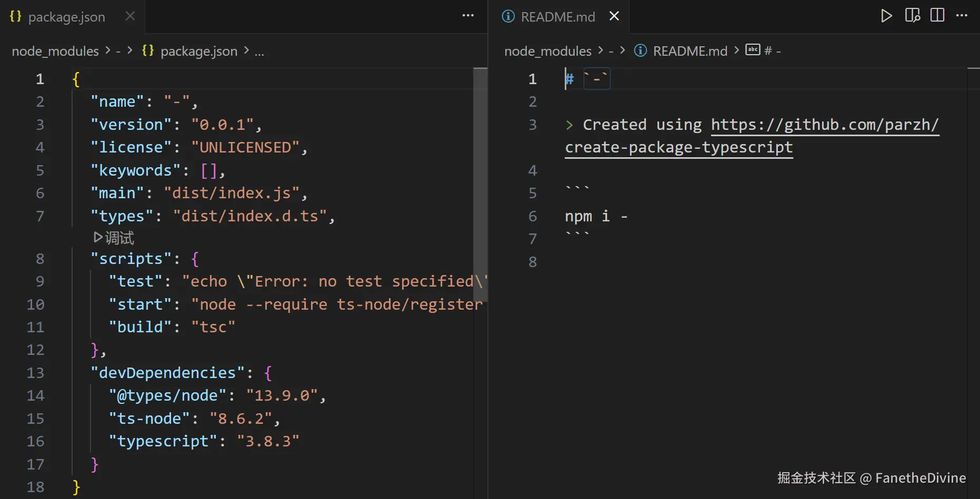Expand the README.md breadcrumb dropdown
Screen dimensions: 980x499
[689, 51]
